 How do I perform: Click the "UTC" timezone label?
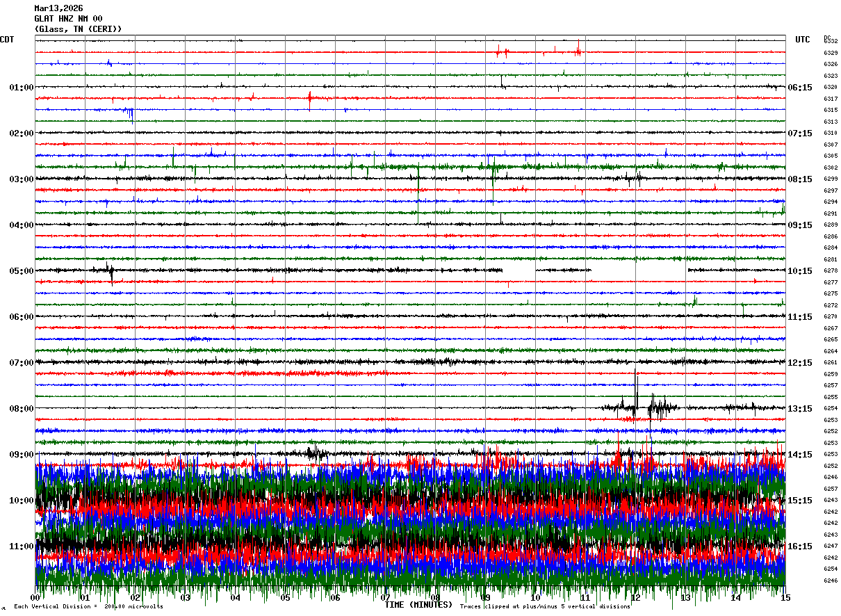803,40
